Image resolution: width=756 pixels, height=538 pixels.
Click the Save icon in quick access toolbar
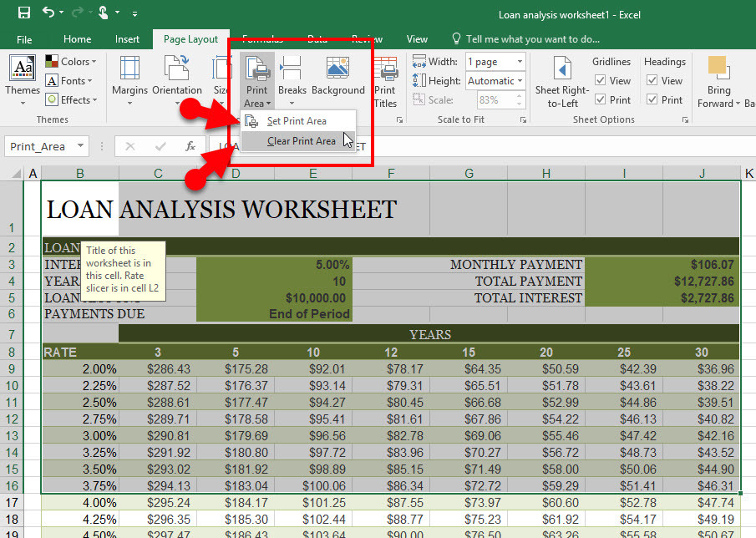click(23, 13)
